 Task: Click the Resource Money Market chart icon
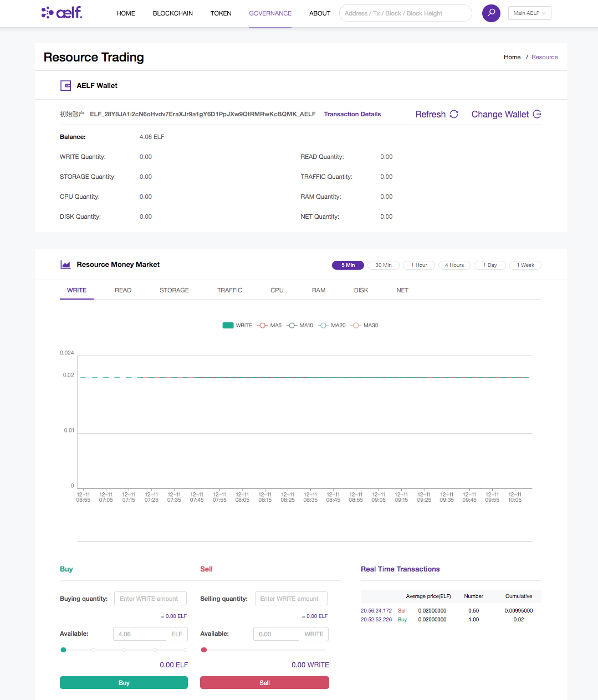click(x=65, y=265)
